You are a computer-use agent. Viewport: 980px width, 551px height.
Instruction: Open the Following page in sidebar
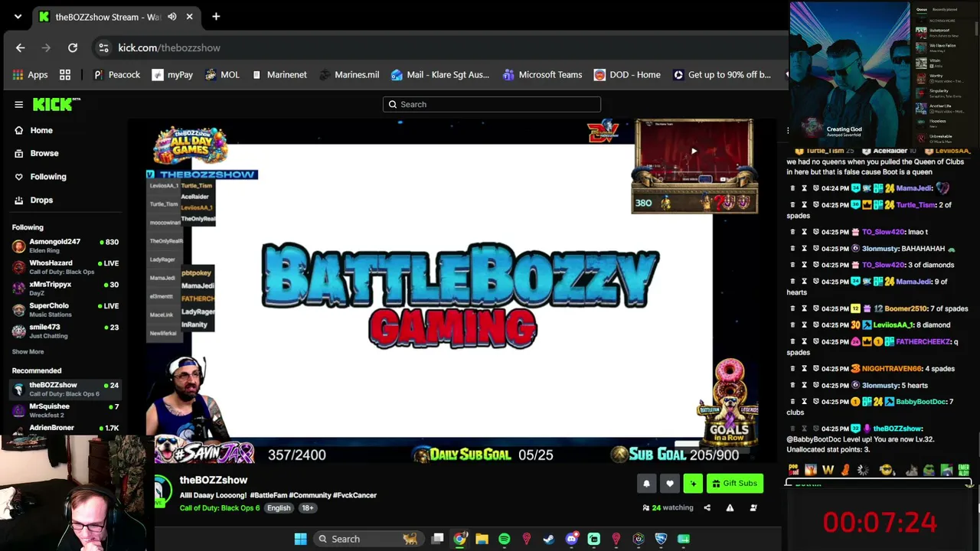point(40,177)
